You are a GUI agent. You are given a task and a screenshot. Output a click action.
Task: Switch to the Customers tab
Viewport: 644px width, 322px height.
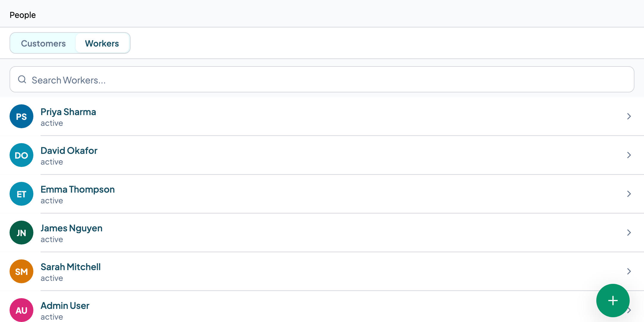tap(43, 43)
